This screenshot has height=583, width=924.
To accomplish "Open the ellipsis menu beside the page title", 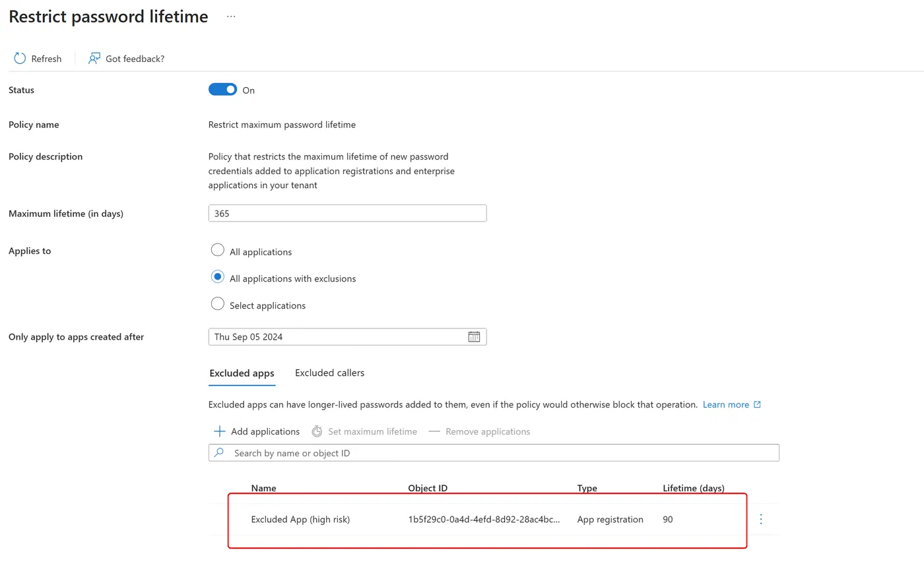I will (231, 16).
